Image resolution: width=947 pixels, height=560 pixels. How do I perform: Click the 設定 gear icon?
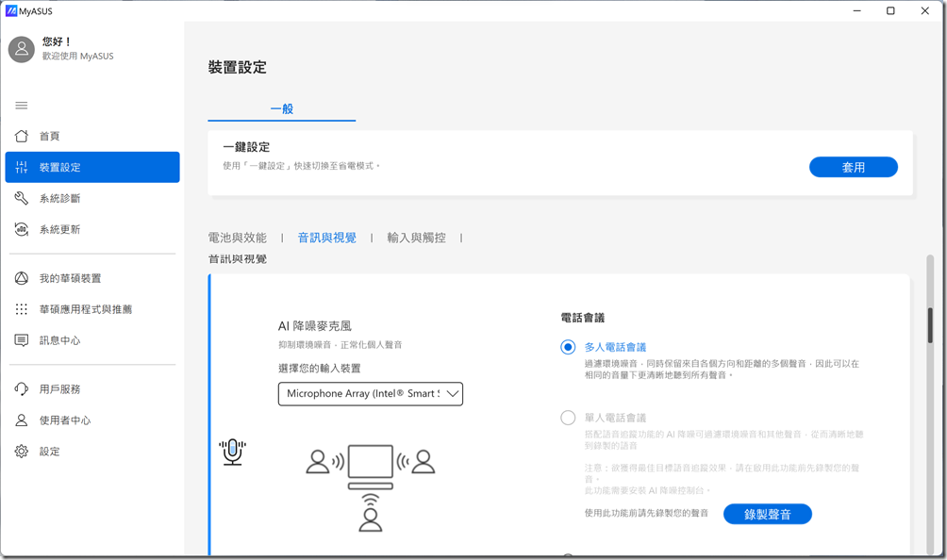point(22,452)
